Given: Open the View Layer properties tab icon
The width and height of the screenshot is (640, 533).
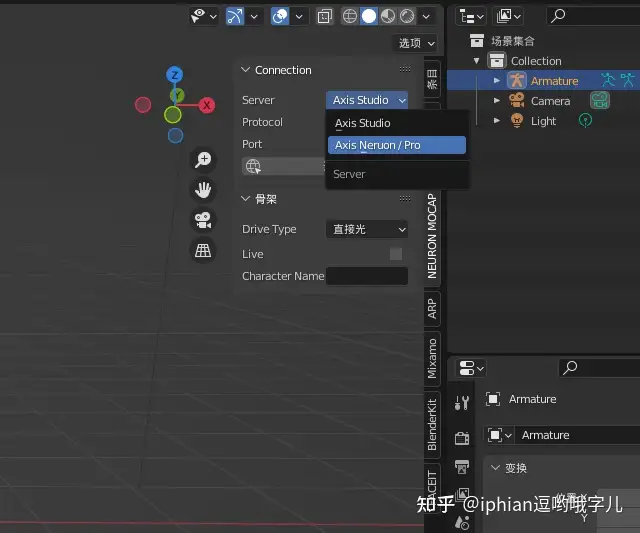Looking at the screenshot, I should [x=463, y=494].
